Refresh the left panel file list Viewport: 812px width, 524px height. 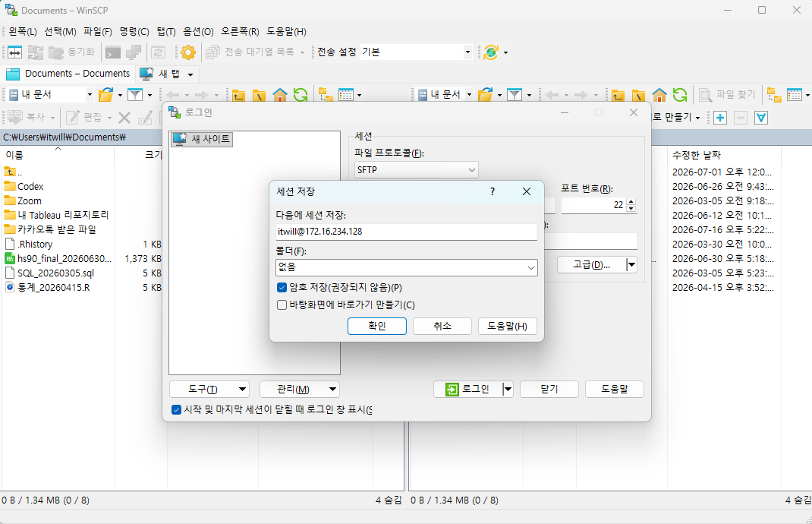(301, 95)
